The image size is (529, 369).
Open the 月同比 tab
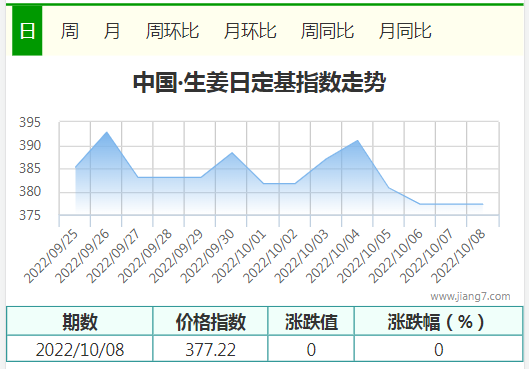tap(405, 31)
